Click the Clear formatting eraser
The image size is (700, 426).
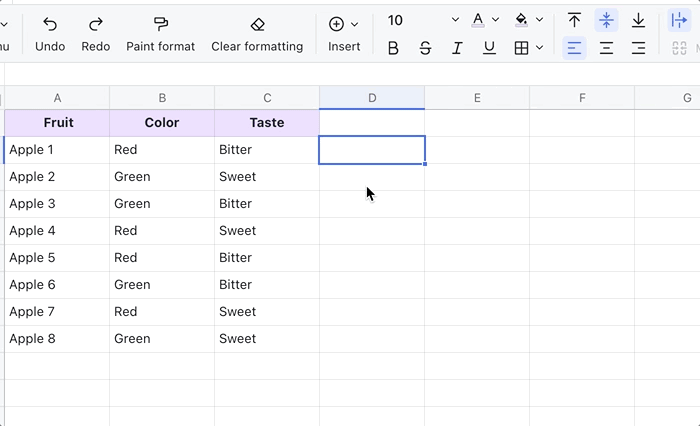[257, 24]
